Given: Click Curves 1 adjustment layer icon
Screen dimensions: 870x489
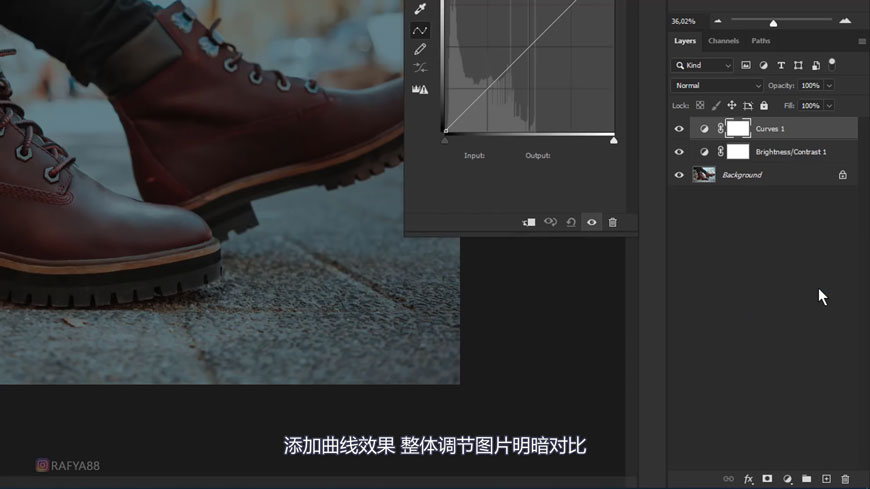Looking at the screenshot, I should point(704,129).
